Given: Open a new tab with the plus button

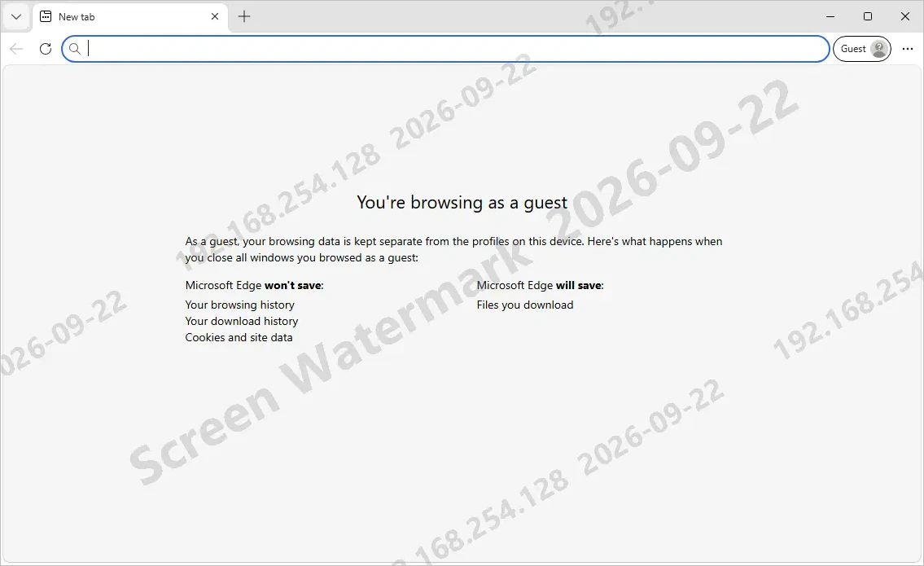Looking at the screenshot, I should click(x=244, y=16).
